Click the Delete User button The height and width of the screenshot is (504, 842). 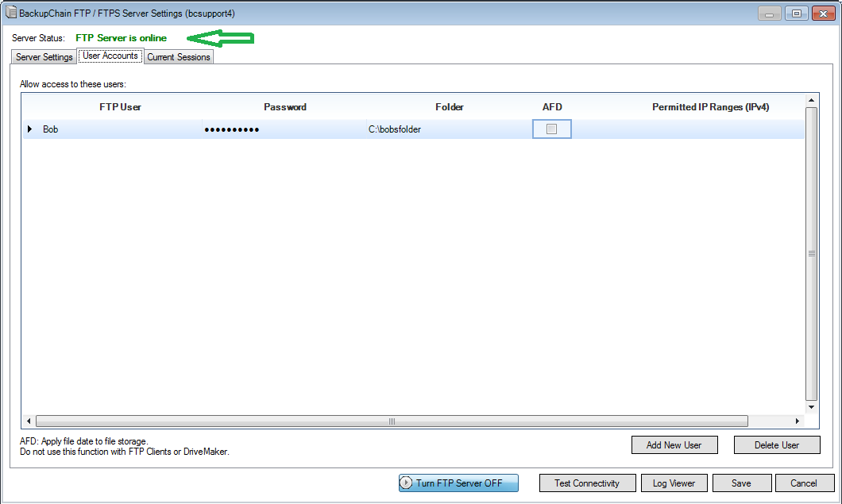click(777, 445)
